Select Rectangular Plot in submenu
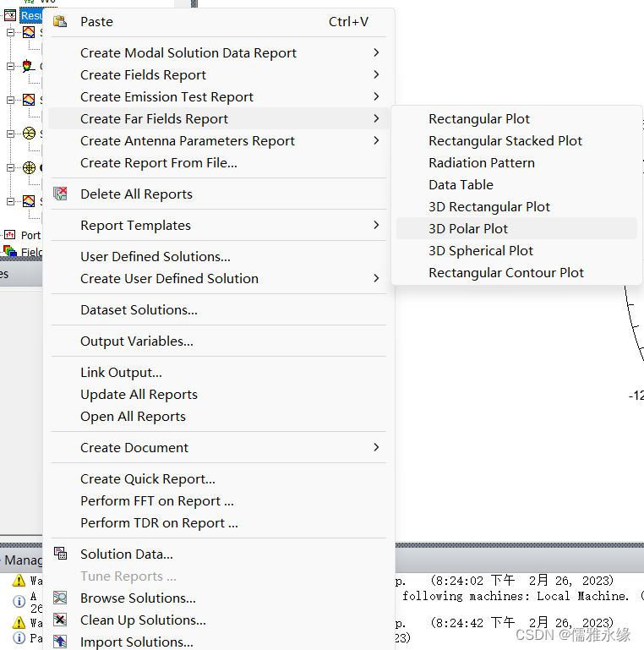Viewport: 644px width, 650px height. [x=516, y=118]
